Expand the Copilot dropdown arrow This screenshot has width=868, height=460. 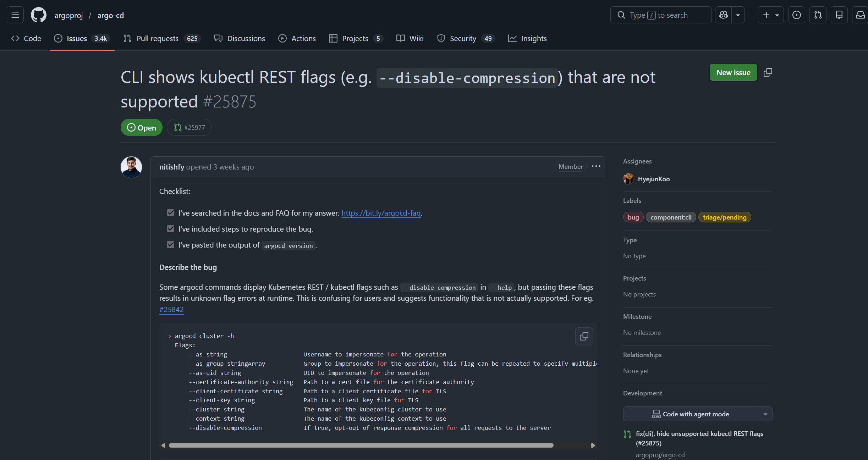click(738, 15)
